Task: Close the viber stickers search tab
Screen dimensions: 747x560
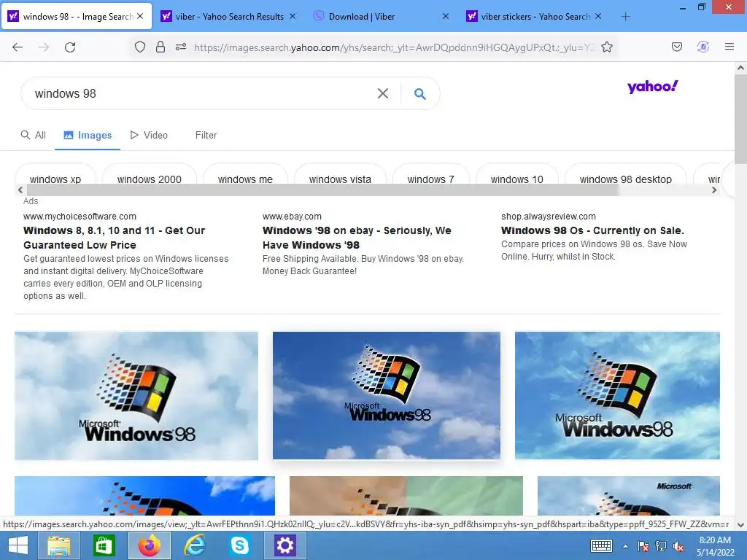Action: [598, 16]
